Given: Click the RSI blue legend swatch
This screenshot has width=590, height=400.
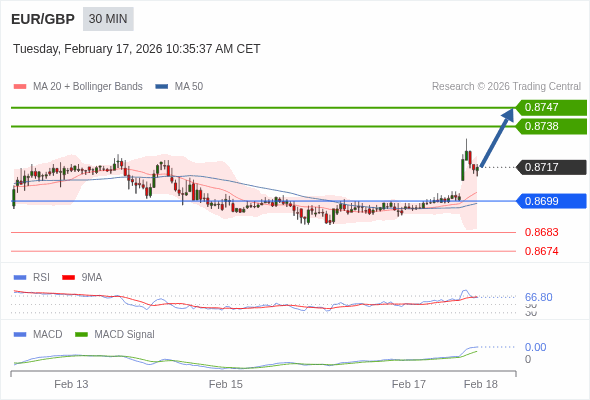Looking at the screenshot, I should [x=20, y=278].
